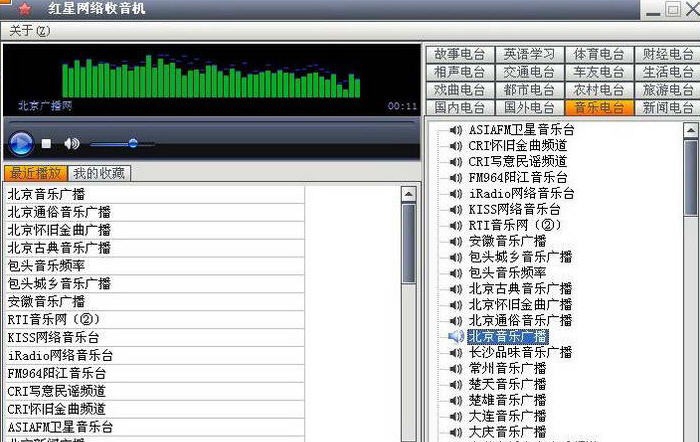This screenshot has height=442, width=700.
Task: Switch to the 我的收藏 tab
Action: point(99,173)
